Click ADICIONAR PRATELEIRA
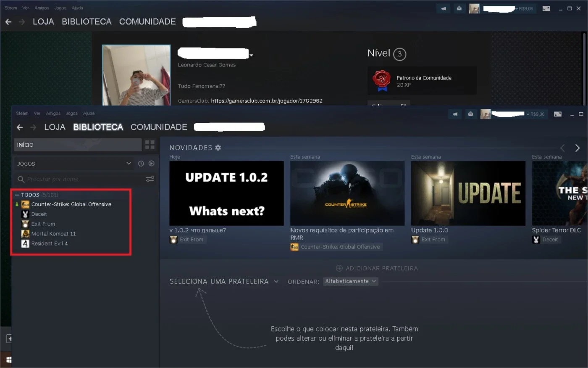This screenshot has height=368, width=588. (377, 268)
